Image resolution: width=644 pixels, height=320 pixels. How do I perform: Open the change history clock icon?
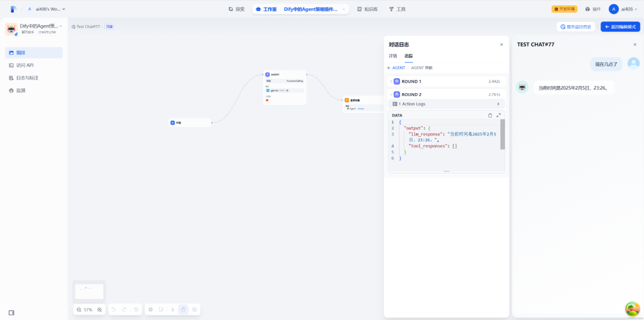[137, 309]
